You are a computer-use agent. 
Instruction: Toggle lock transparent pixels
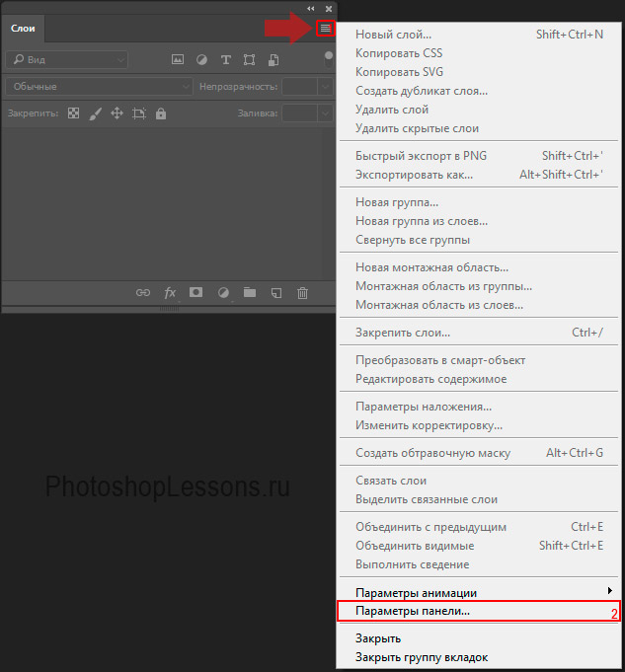[73, 113]
